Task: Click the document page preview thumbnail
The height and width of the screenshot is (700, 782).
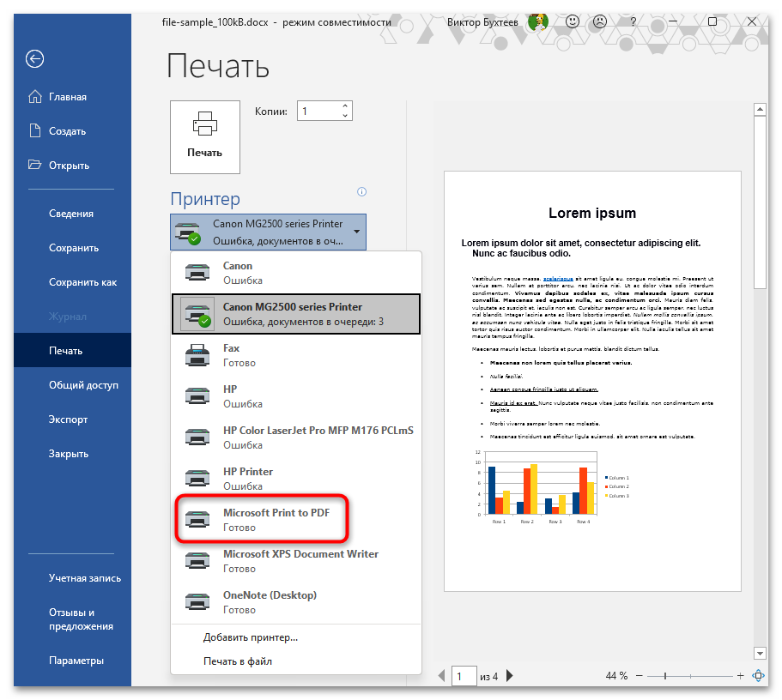Action: pyautogui.click(x=592, y=382)
